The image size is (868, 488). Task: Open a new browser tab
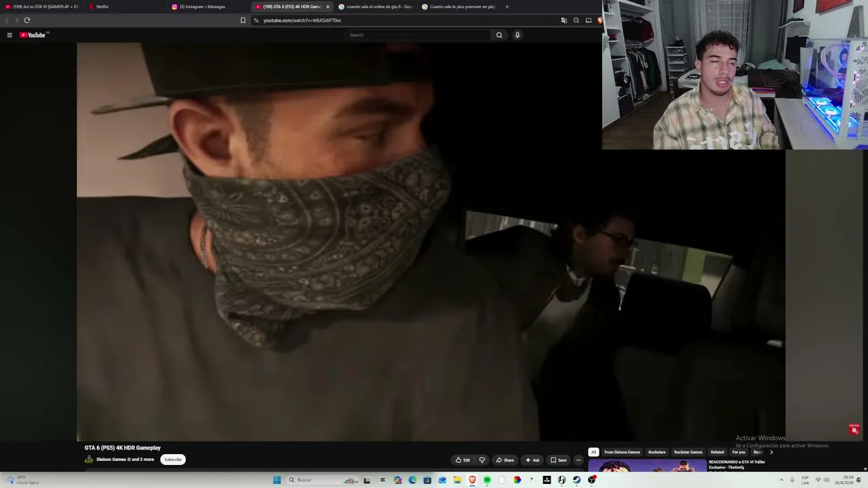[x=507, y=7]
